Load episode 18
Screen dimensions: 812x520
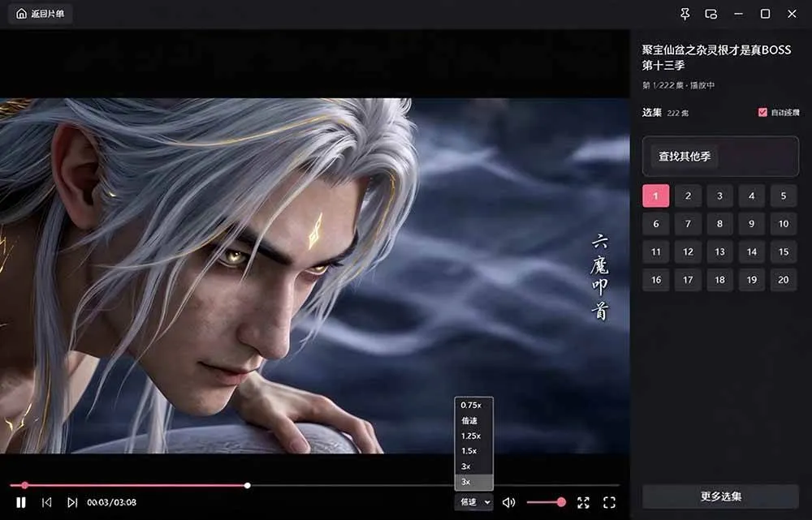719,279
